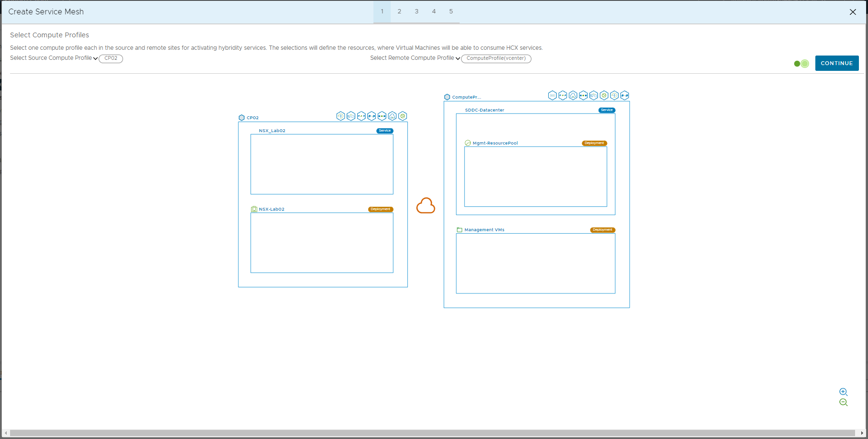The image size is (868, 439).
Task: Click the cloud-and-devices service icon on CP02
Action: tap(351, 116)
